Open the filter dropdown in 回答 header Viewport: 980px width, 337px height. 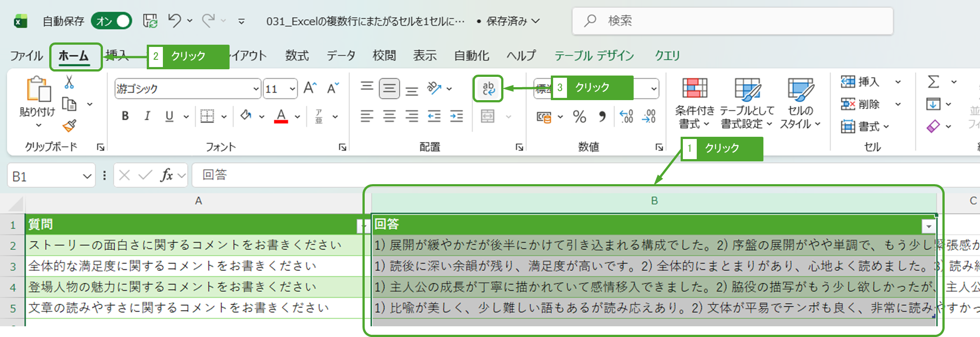[929, 226]
